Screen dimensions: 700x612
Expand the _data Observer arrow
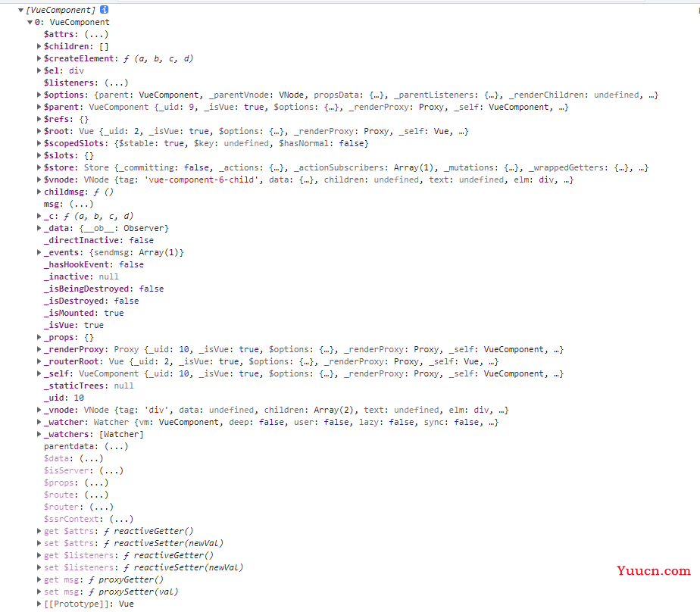coord(39,228)
